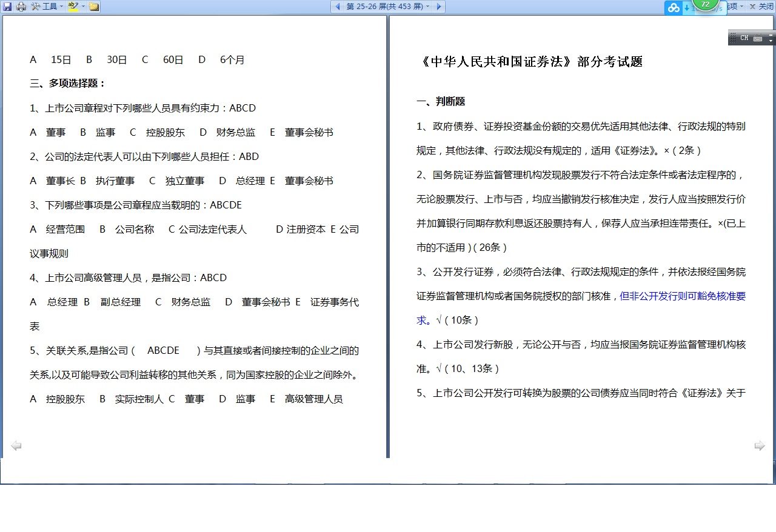This screenshot has height=532, width=776.
Task: Click the title 《中华人民共和国证券法》部分考试题
Action: [530, 61]
